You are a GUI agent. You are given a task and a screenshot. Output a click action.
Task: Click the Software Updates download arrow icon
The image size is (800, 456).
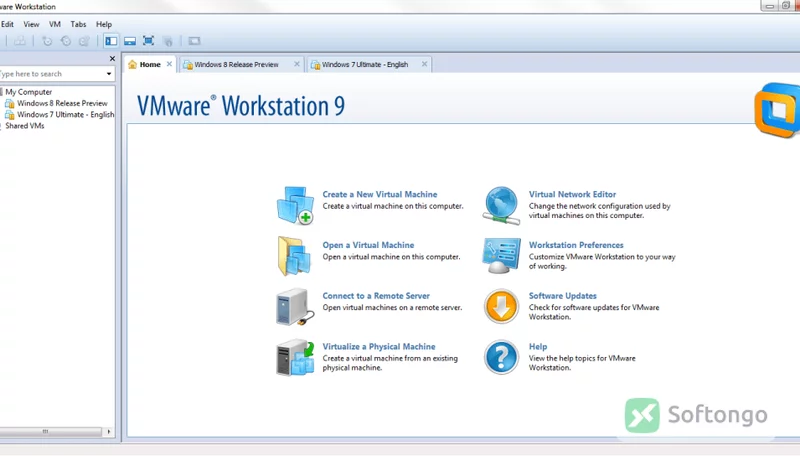click(x=501, y=307)
